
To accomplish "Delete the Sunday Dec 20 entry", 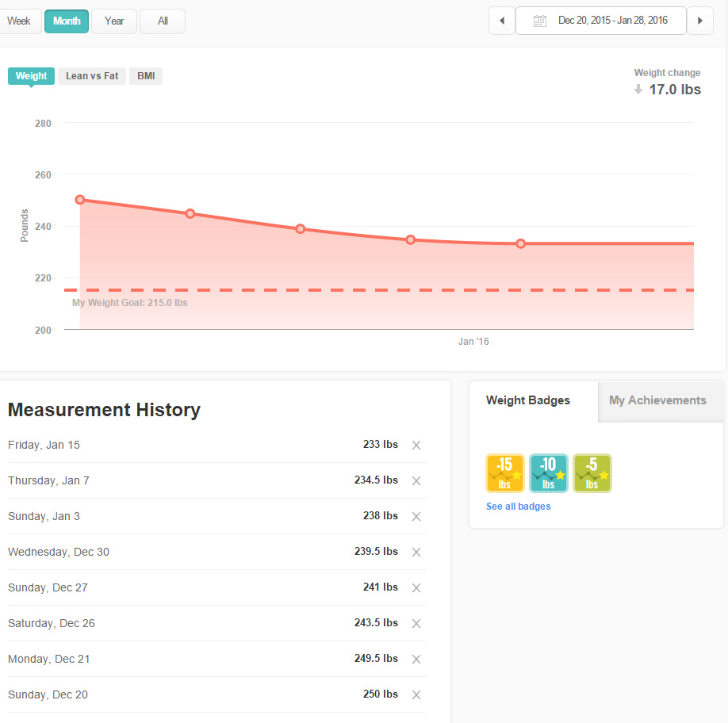I will (416, 694).
